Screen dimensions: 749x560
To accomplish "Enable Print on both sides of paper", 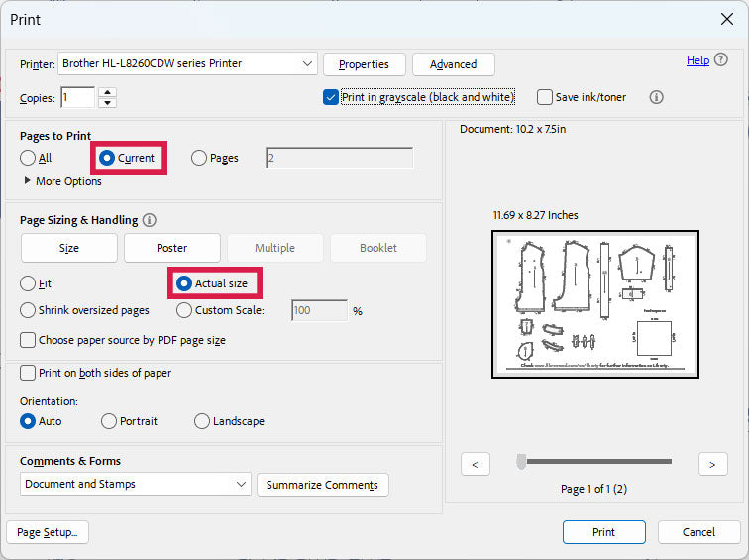I will [28, 373].
